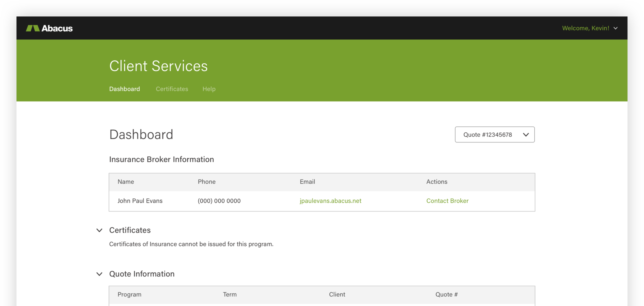The width and height of the screenshot is (644, 306).
Task: Switch to the Dashboard tab
Action: coord(124,89)
